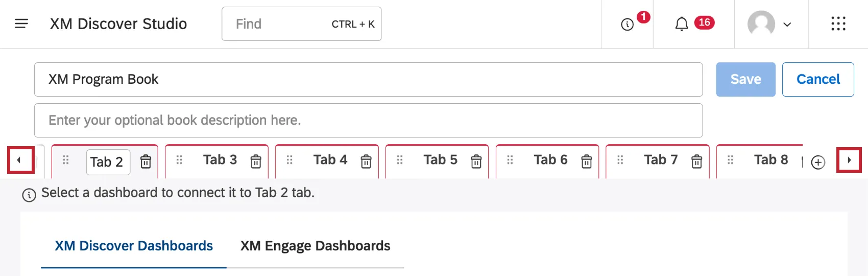Delete Tab 4 with trash icon
Screen dimensions: 868x276
coord(366,162)
